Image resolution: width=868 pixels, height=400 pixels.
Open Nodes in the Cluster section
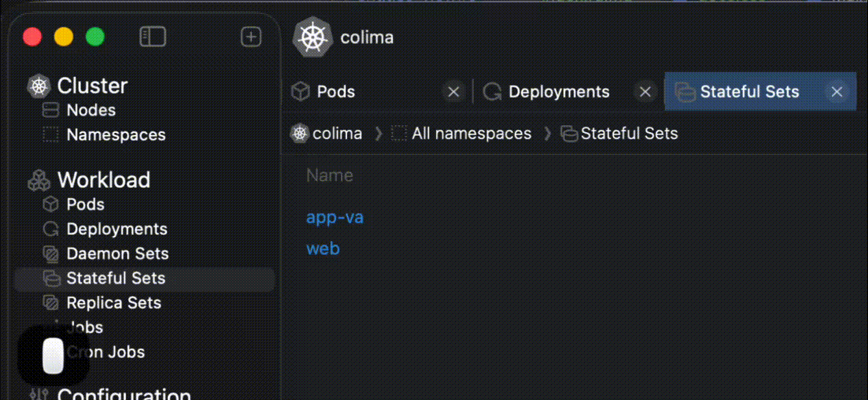coord(91,110)
